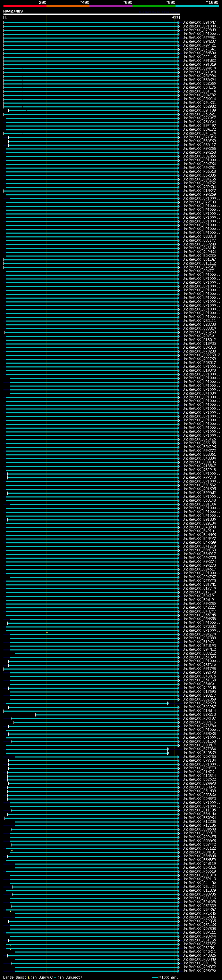The width and height of the screenshot is (222, 980).
Task: Select the UniRef100_B9F497 label
Action: click(199, 125)
